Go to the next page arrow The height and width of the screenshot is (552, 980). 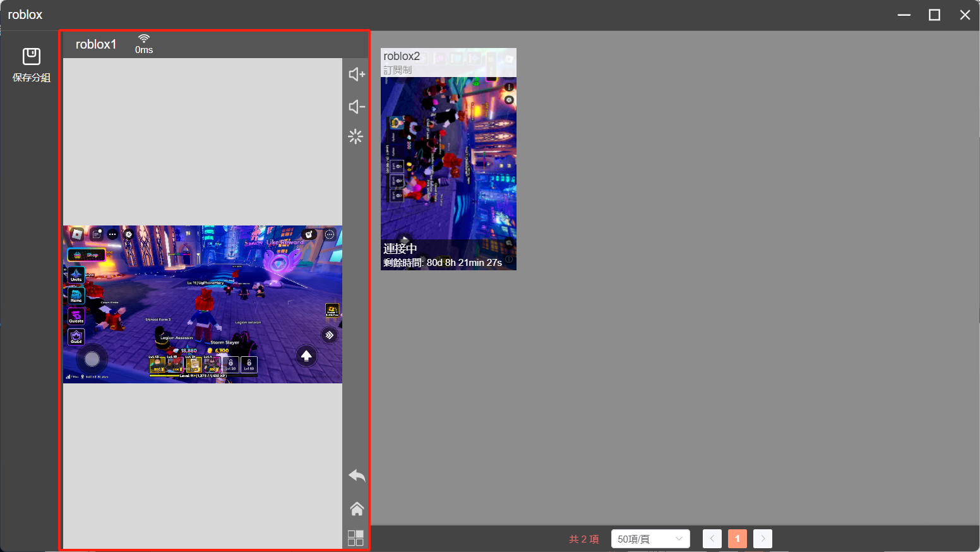[763, 539]
